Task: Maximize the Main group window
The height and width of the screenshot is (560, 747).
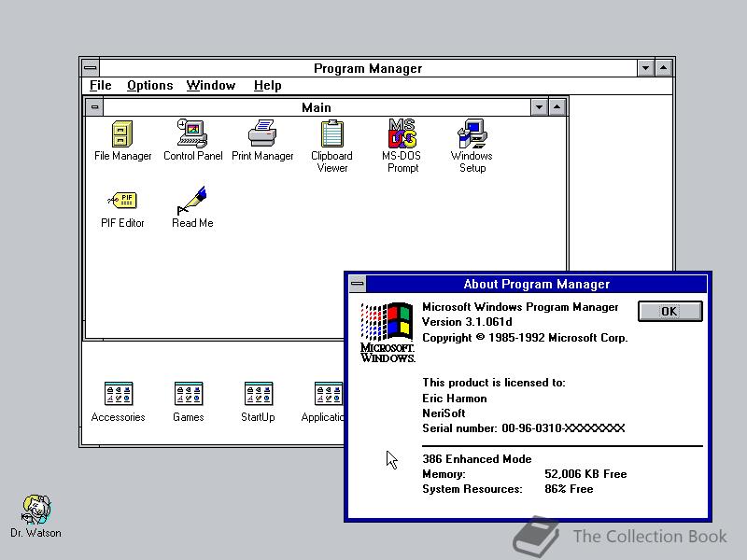Action: tap(557, 107)
